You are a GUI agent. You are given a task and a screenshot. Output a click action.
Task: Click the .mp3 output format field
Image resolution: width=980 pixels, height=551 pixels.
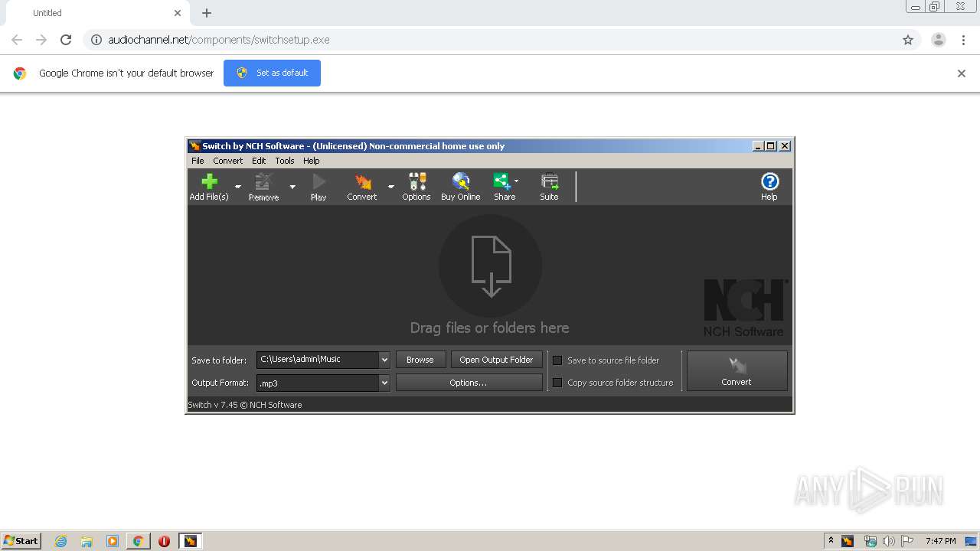pos(318,382)
